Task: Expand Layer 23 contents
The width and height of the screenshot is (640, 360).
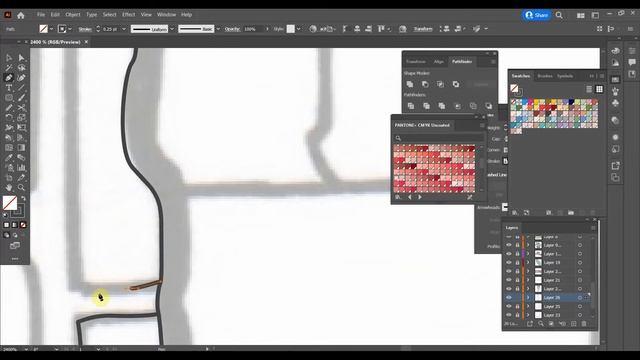Action: [528, 315]
